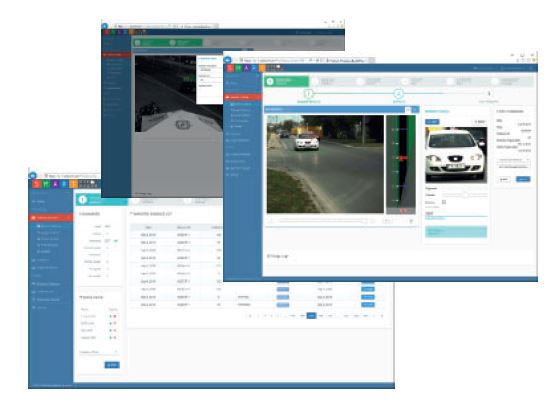Click the blue button at bottom of far-right details panel
This screenshot has height=419, width=559.
coord(523,179)
